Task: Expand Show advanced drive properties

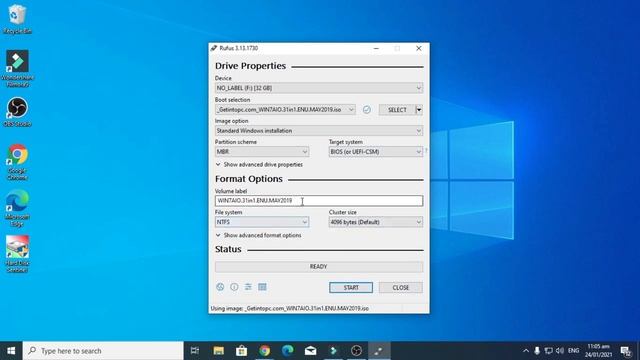Action: [259, 164]
